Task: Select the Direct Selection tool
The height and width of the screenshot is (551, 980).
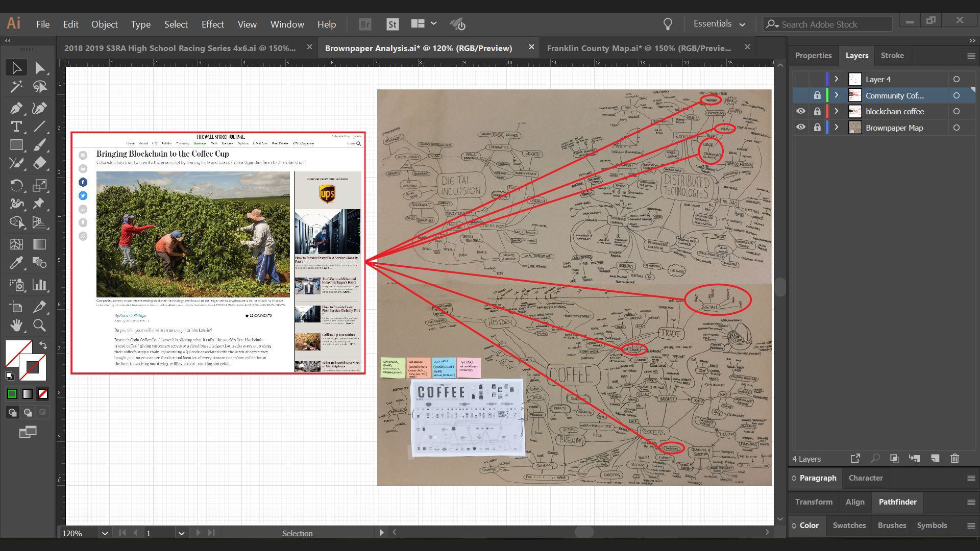Action: pos(40,68)
